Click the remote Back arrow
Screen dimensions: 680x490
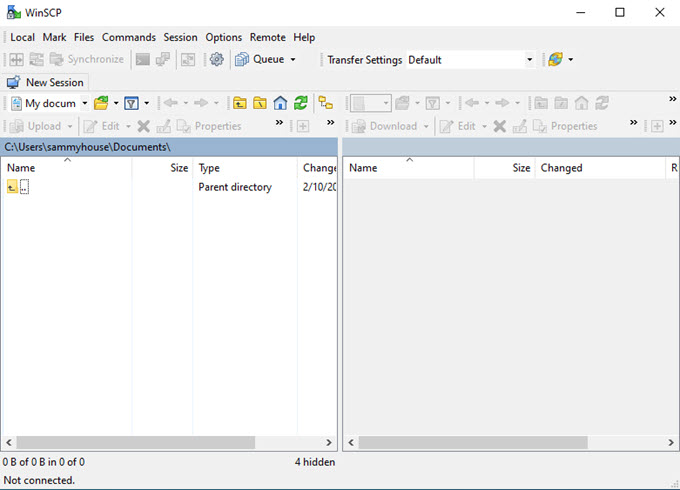point(472,103)
